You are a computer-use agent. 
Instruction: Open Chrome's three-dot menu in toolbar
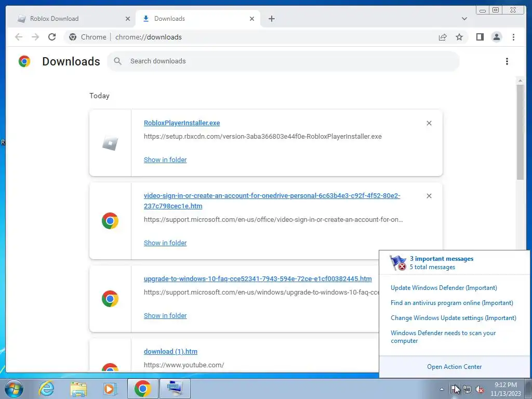[x=513, y=37]
